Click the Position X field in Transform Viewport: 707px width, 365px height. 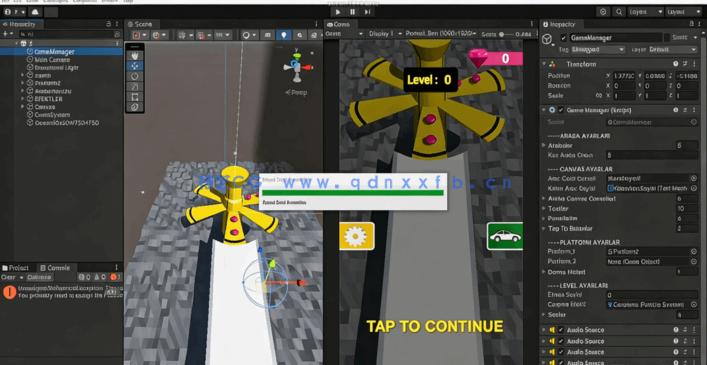[624, 76]
